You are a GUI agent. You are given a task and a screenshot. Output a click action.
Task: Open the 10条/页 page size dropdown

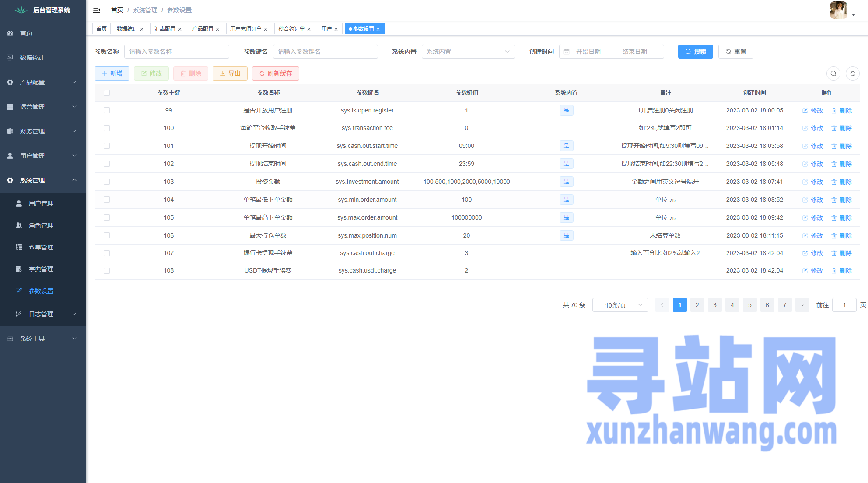(620, 305)
